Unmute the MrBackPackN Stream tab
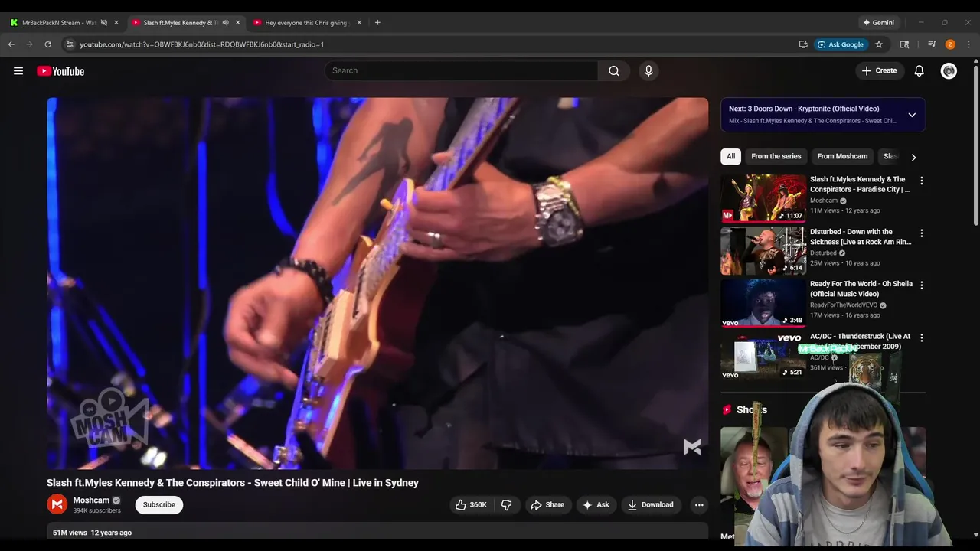980x551 pixels. [104, 22]
